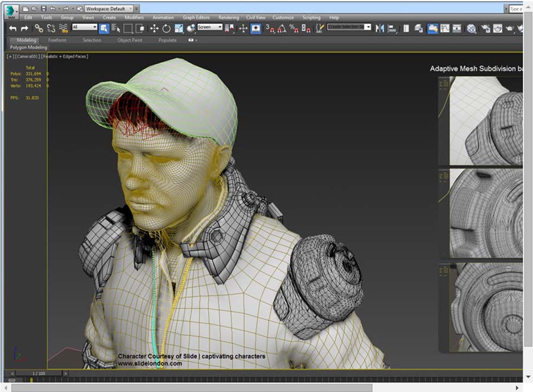Click the Polygon Modeling panel button
This screenshot has width=533, height=392.
29,48
